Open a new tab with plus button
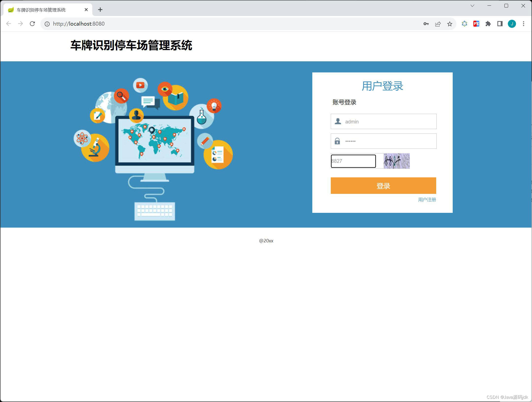This screenshot has width=532, height=402. pos(100,10)
